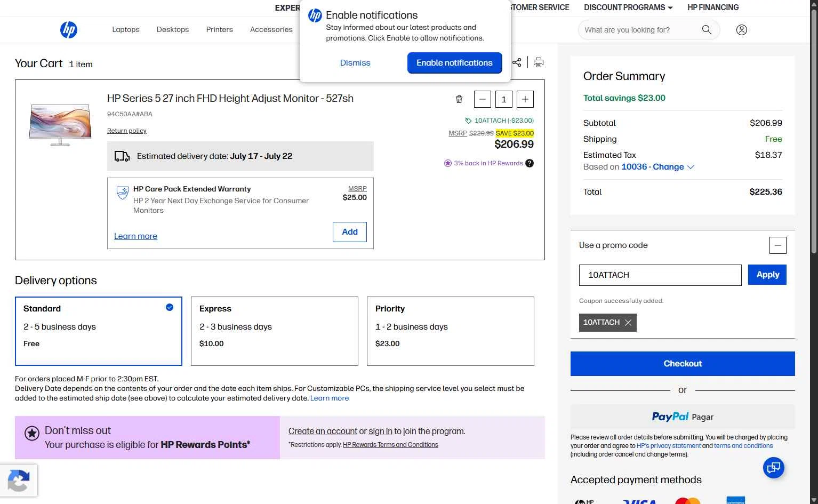Open the live chat bubble icon
The width and height of the screenshot is (818, 504).
tap(773, 468)
